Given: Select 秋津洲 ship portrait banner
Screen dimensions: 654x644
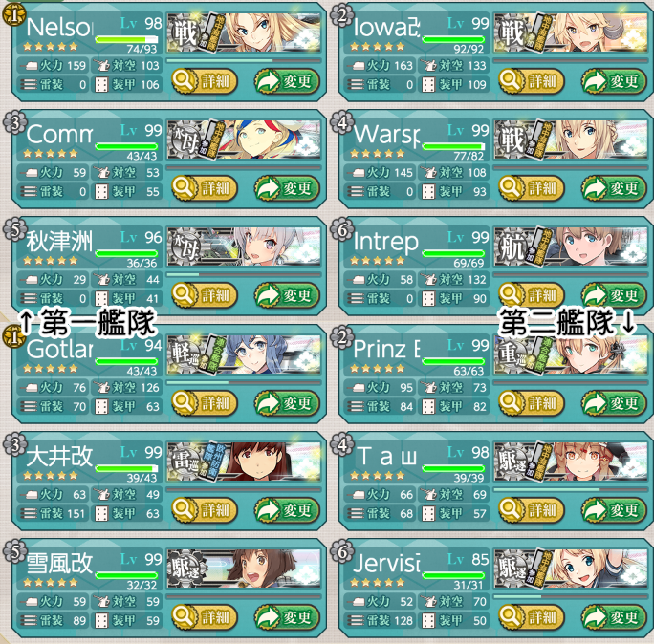Looking at the screenshot, I should [x=244, y=247].
